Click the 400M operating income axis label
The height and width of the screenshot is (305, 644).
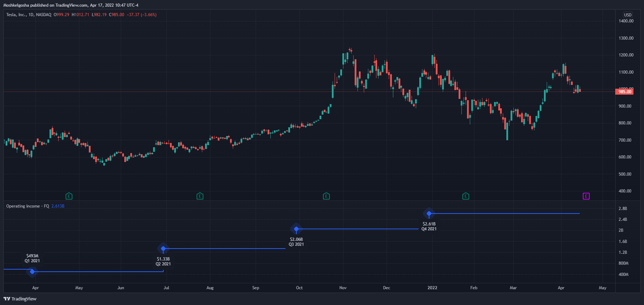pos(624,274)
